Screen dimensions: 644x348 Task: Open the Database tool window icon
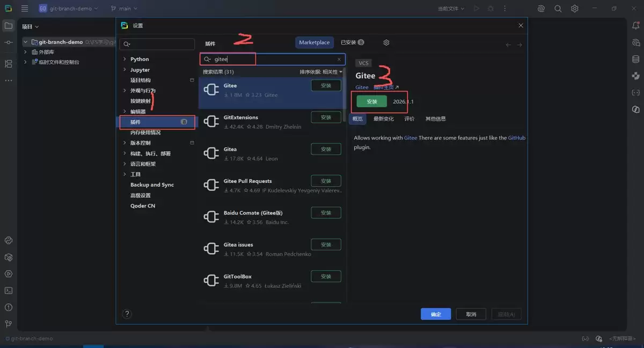tap(635, 59)
